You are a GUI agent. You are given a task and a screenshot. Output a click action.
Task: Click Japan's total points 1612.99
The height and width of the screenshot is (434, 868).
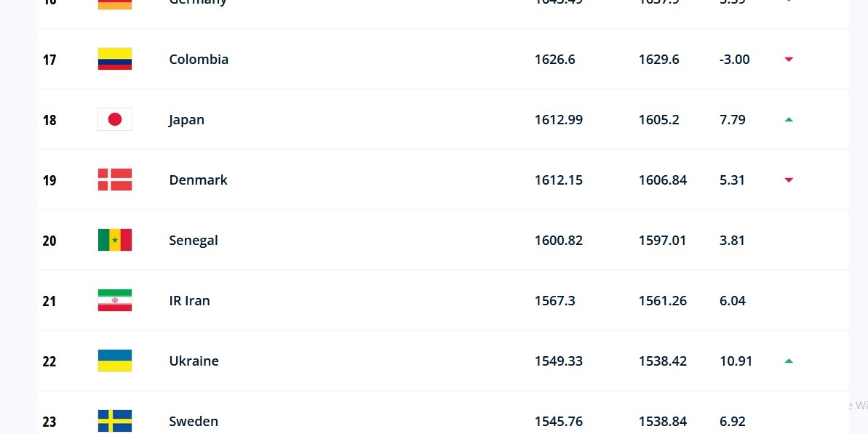pos(559,120)
